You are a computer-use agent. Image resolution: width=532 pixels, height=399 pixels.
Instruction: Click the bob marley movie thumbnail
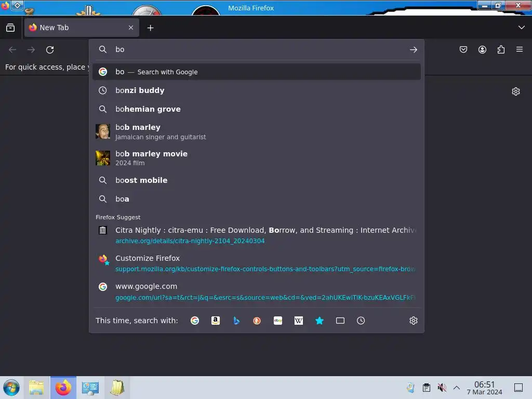(x=103, y=158)
